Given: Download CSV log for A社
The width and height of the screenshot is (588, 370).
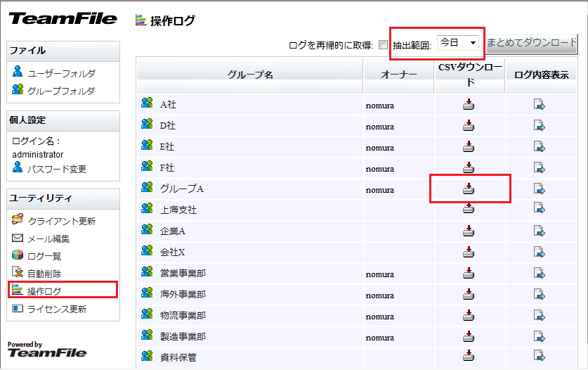Looking at the screenshot, I should pyautogui.click(x=469, y=106).
